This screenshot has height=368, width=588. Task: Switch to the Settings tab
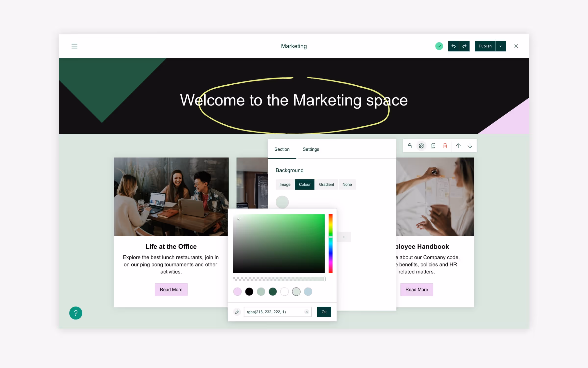point(311,149)
